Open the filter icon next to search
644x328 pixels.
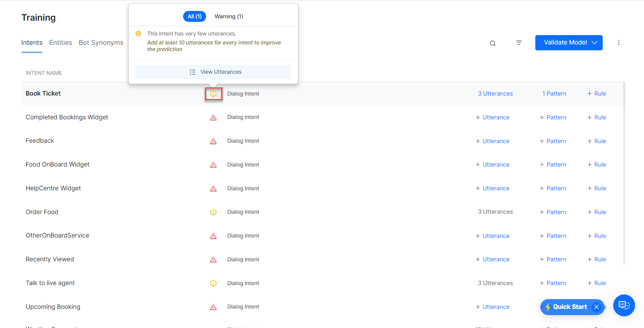(519, 43)
